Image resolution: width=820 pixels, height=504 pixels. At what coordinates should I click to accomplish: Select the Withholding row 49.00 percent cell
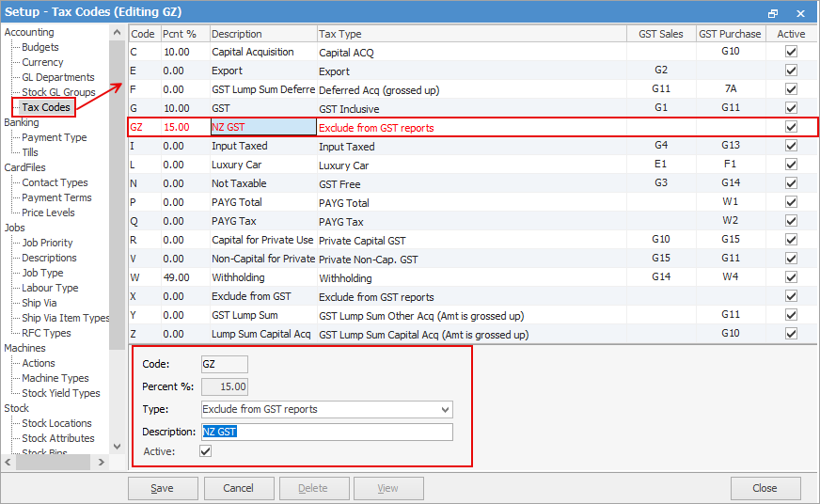(185, 277)
